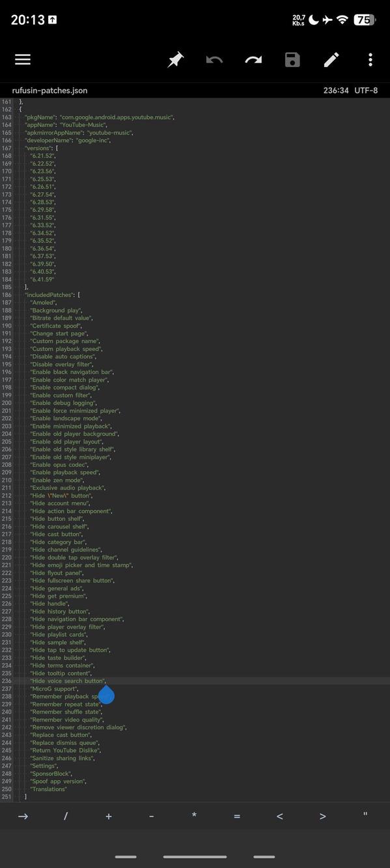The image size is (390, 868).
Task: Open the three-dot dropdown menu
Action: click(x=370, y=59)
